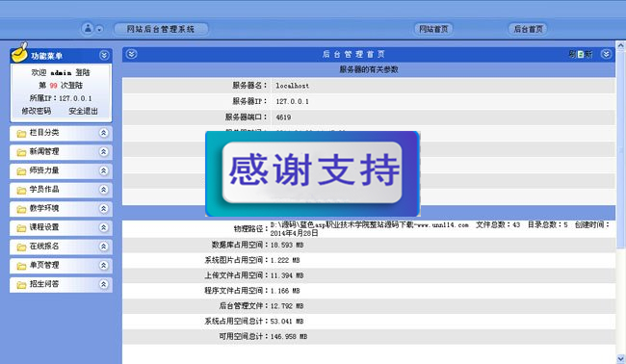626x364 pixels.
Task: Expand the 栏目分类 chevron
Action: [103, 133]
